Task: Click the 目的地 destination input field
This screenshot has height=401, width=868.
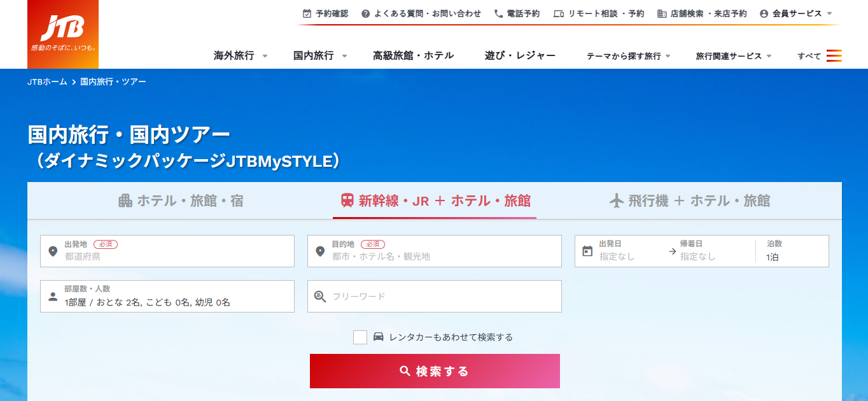Action: 435,251
